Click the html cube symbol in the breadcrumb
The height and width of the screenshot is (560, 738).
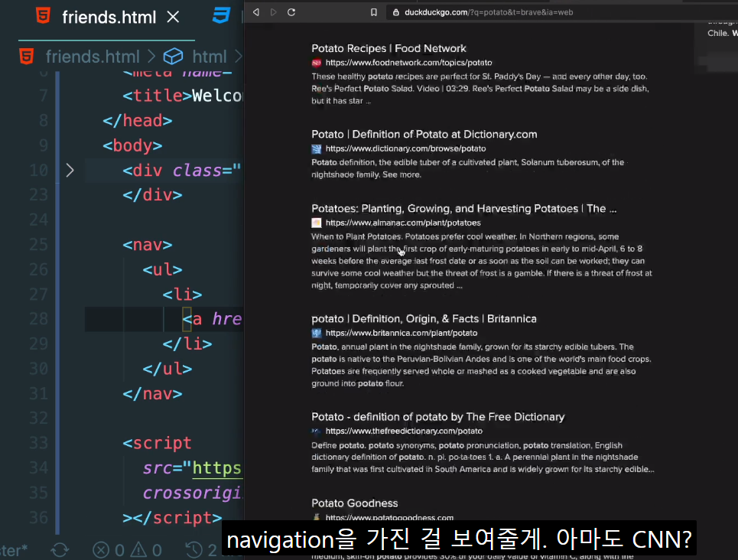173,57
